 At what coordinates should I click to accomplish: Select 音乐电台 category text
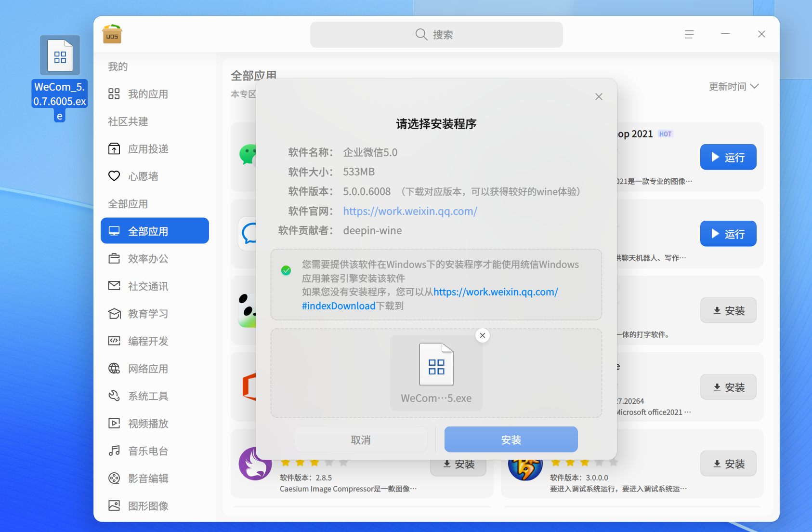point(148,451)
